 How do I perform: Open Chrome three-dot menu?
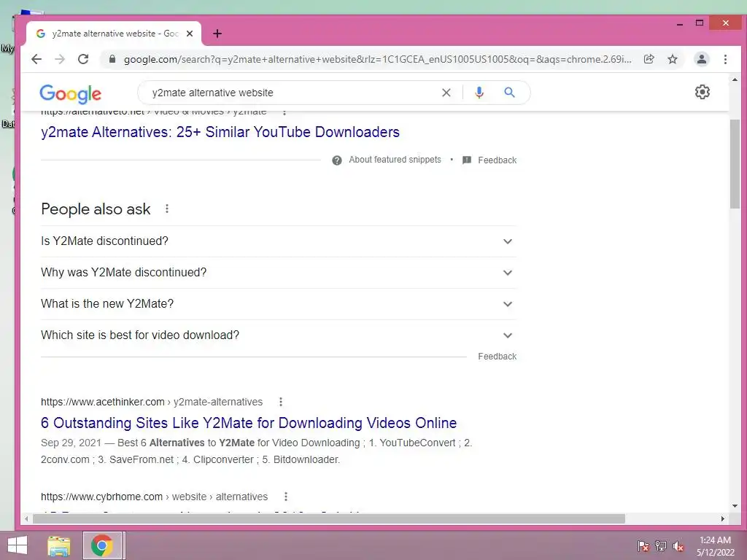[725, 59]
